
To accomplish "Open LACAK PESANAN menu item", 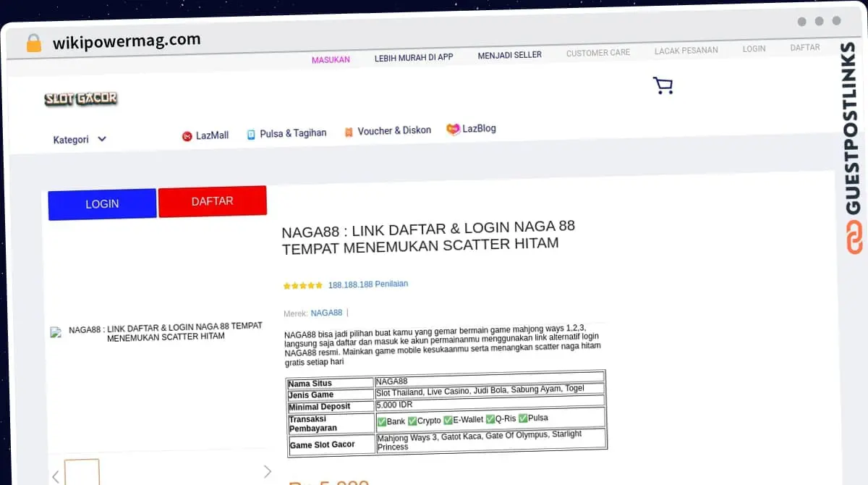I will point(686,51).
